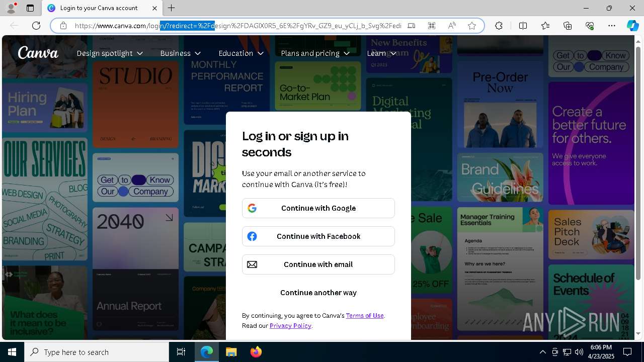Add this page to favorites star
644x362 pixels.
click(x=472, y=26)
